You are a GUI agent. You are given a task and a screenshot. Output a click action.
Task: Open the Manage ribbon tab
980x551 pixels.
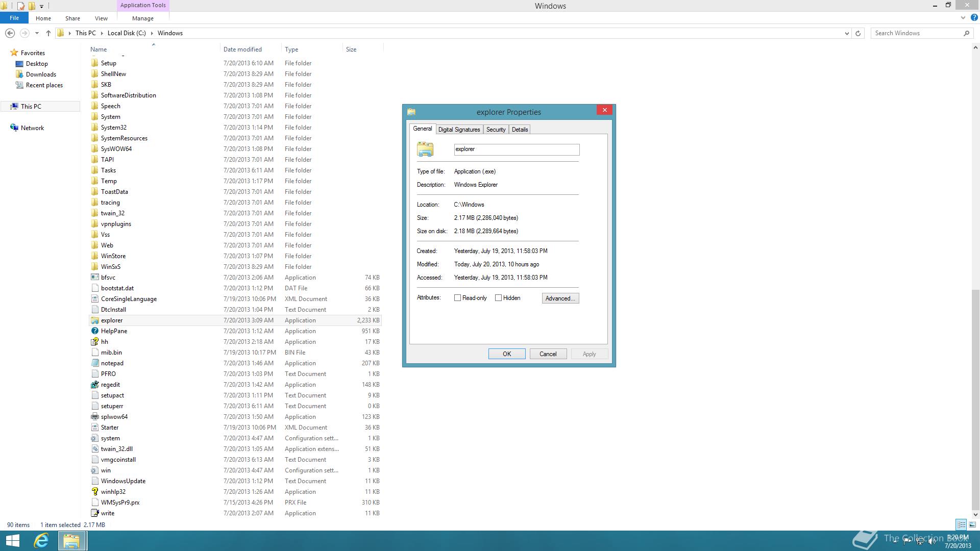[143, 18]
